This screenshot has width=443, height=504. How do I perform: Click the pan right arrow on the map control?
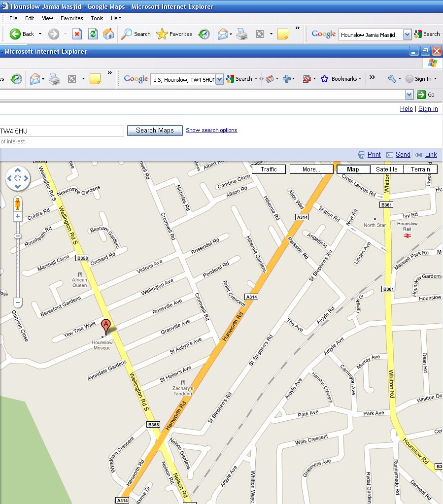coord(26,178)
